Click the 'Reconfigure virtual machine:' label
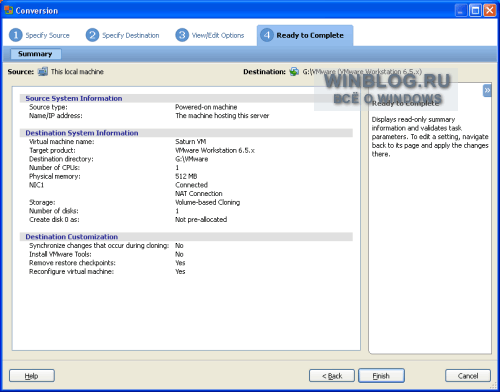The width and height of the screenshot is (500, 392). point(71,272)
